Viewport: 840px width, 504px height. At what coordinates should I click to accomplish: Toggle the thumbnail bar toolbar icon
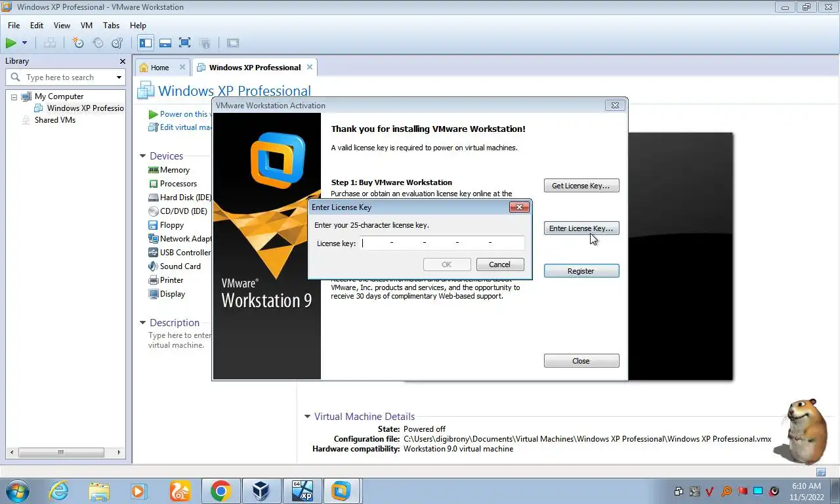click(165, 43)
